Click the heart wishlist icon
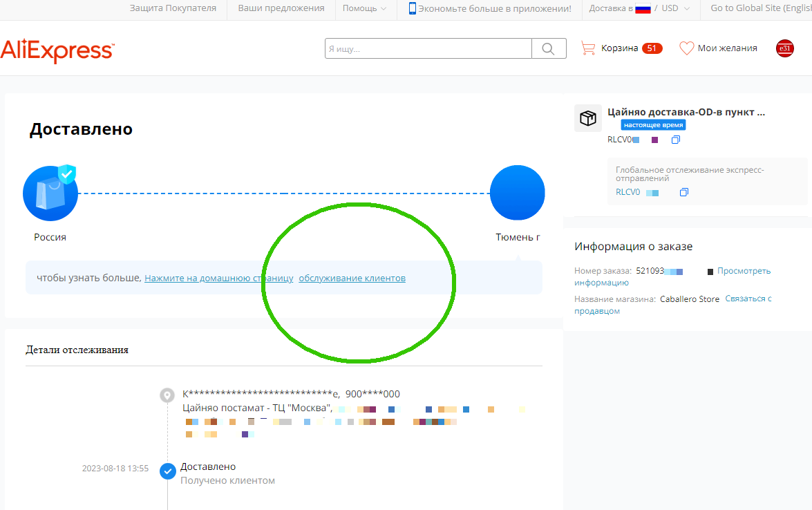 pyautogui.click(x=686, y=48)
